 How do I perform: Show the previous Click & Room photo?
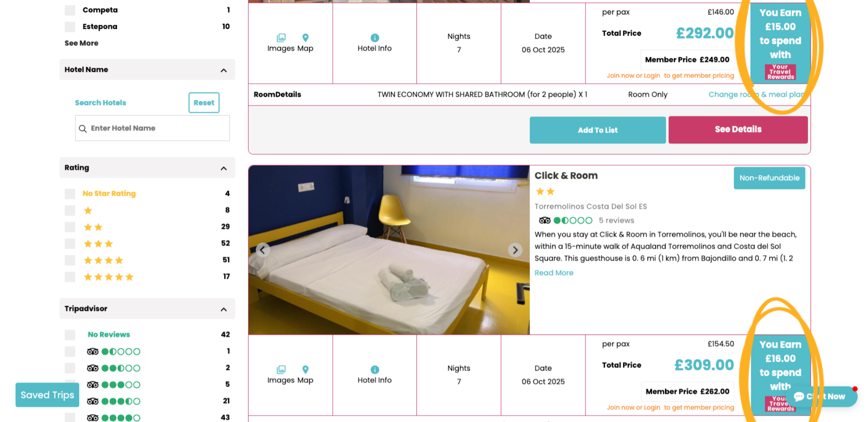[x=263, y=250]
